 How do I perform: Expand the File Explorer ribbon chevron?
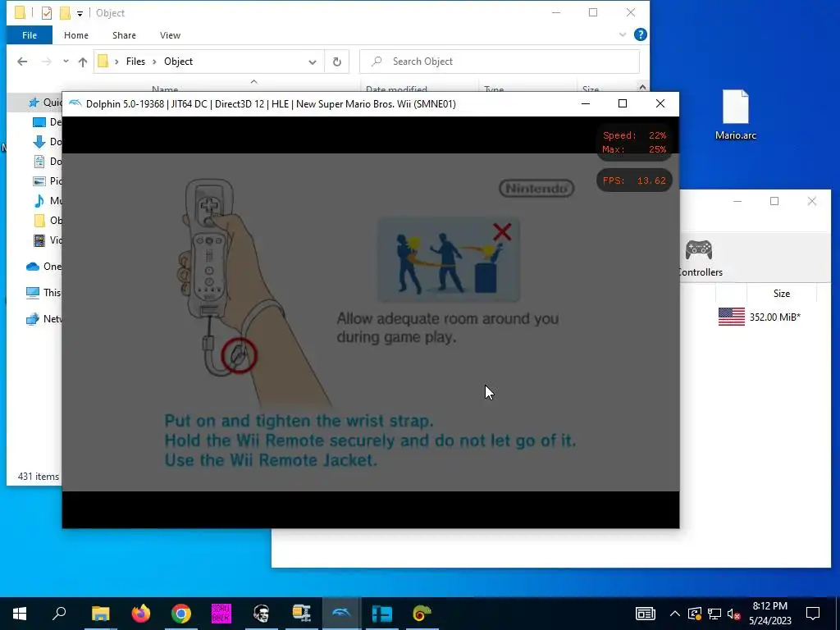(x=623, y=34)
